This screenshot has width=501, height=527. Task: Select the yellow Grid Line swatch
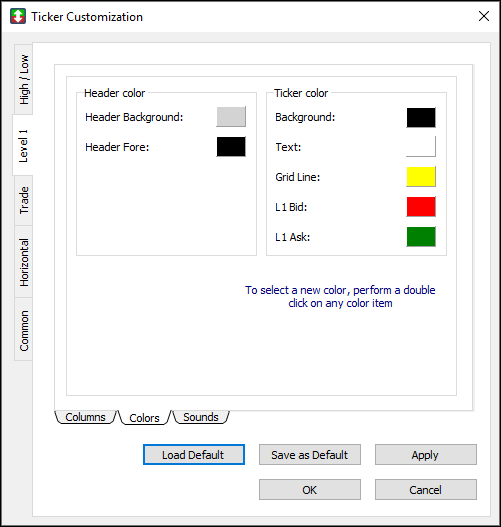(421, 176)
